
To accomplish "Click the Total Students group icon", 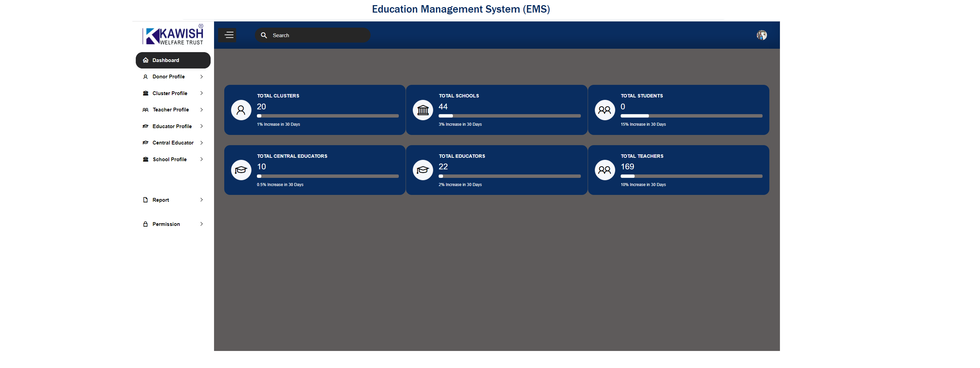I will (605, 110).
